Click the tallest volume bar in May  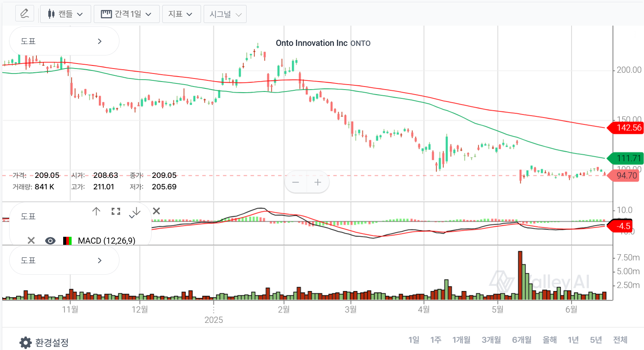click(x=520, y=275)
